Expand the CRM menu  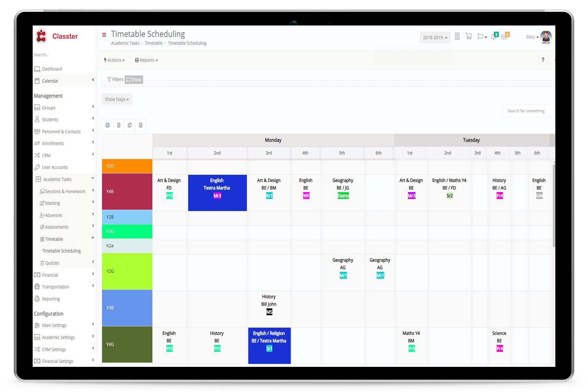(x=64, y=155)
